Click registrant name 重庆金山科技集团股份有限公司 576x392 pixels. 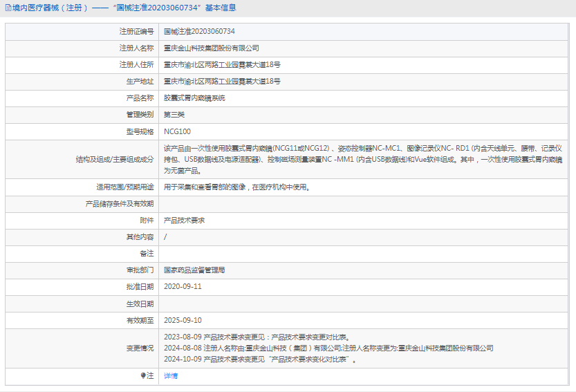211,48
